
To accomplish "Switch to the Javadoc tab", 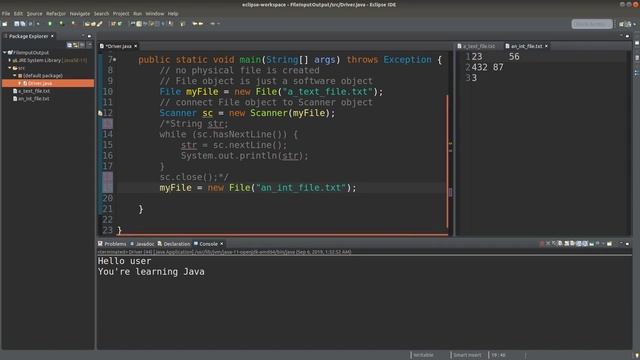I will coord(142,244).
